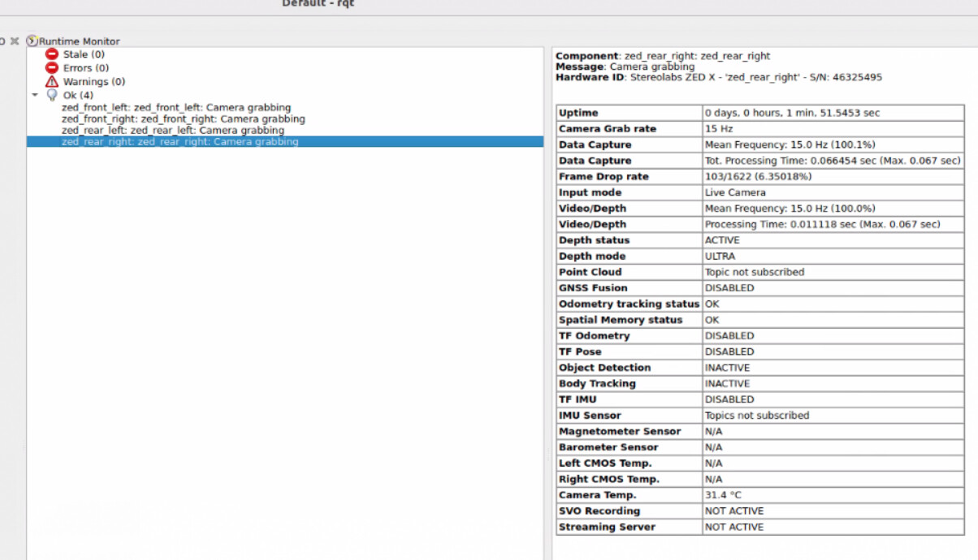Select the Stale (0) category
Screen dimensions: 978x560
coord(84,54)
